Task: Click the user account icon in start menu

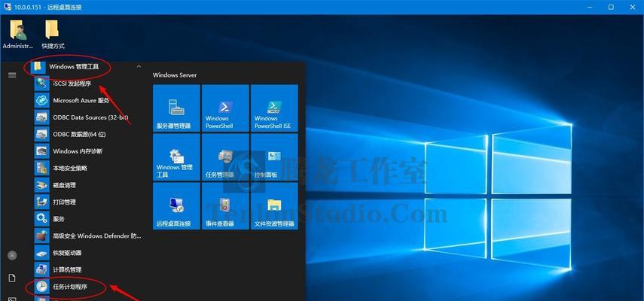Action: point(12,256)
